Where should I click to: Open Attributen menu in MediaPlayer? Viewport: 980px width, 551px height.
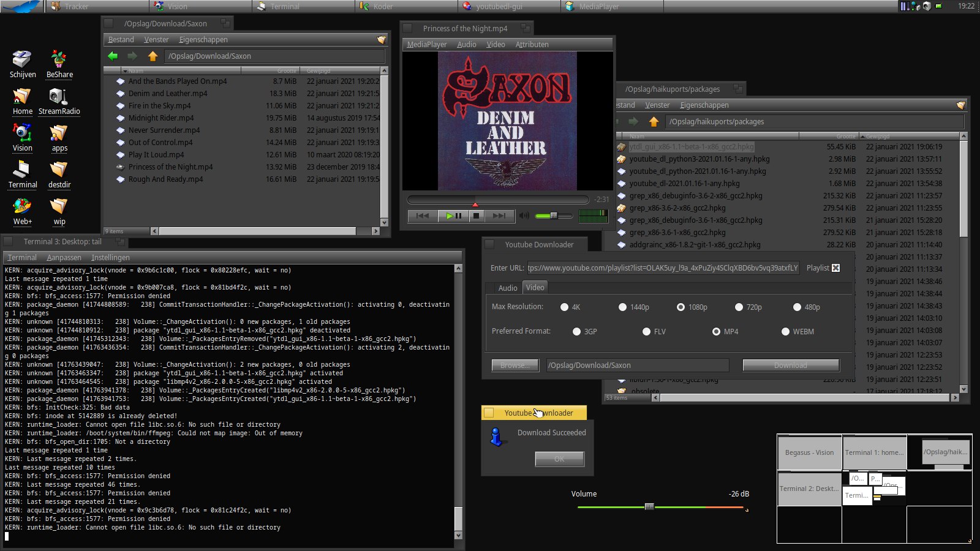click(x=532, y=44)
